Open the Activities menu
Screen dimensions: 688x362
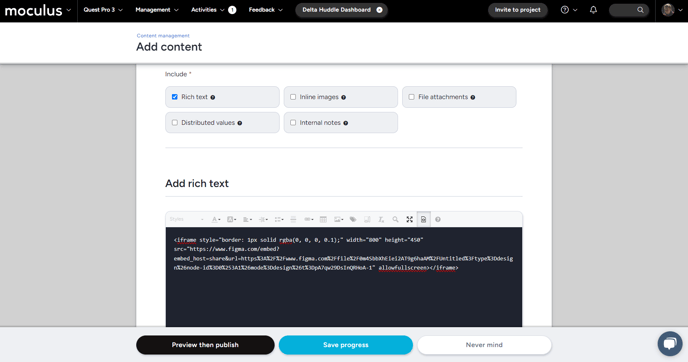click(208, 10)
